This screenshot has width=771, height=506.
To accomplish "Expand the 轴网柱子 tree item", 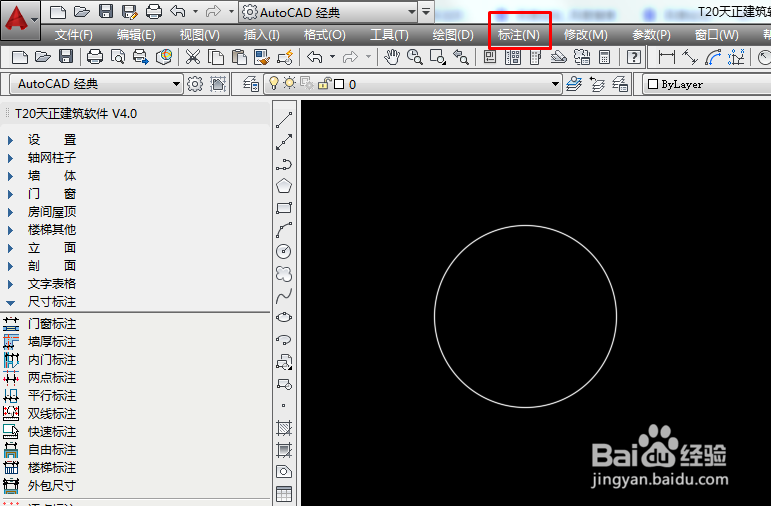I will pyautogui.click(x=10, y=158).
